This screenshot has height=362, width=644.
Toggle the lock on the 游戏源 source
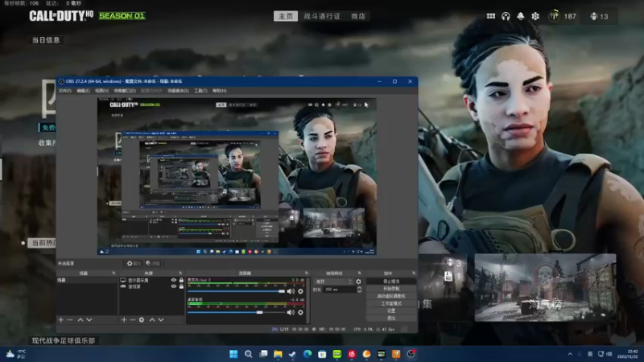[x=181, y=286]
